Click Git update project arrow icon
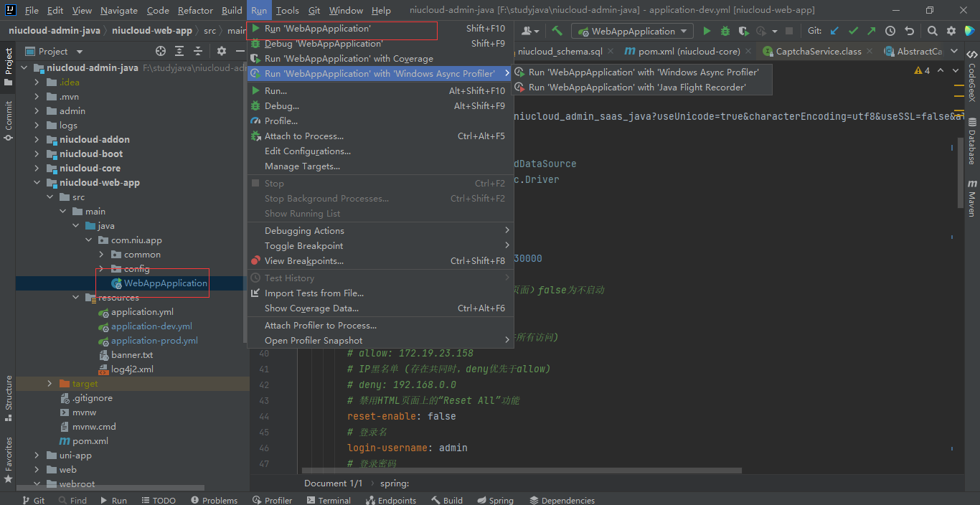Viewport: 980px width, 505px height. click(x=834, y=31)
